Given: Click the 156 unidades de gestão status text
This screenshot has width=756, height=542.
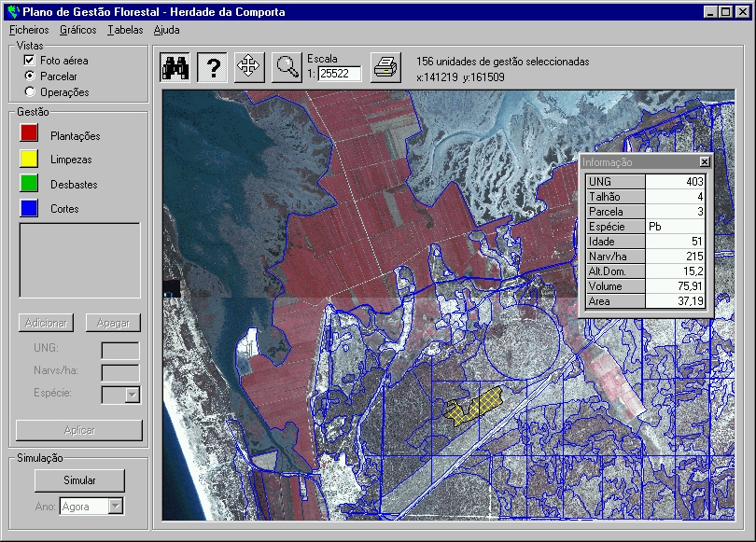Looking at the screenshot, I should 502,62.
